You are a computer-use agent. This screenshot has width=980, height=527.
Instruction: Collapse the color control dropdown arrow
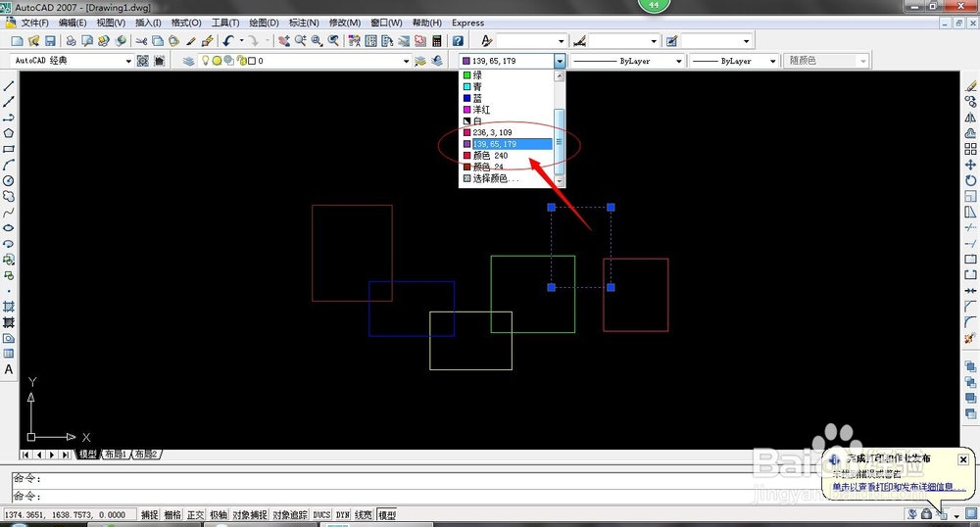[x=560, y=61]
